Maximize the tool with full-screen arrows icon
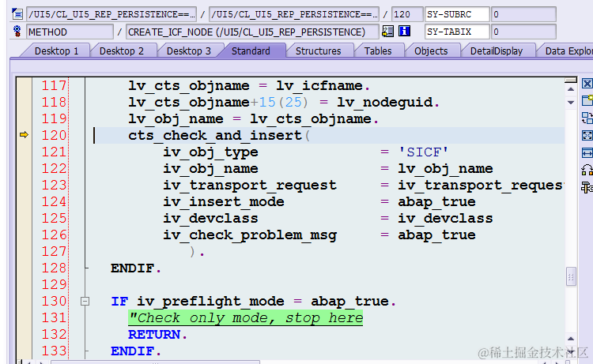The height and width of the screenshot is (364, 593). click(587, 135)
